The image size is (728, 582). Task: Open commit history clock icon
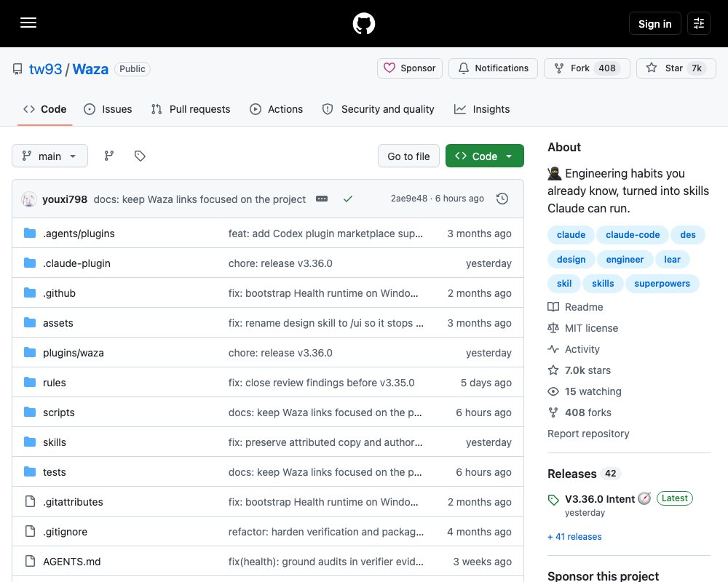[x=502, y=199]
